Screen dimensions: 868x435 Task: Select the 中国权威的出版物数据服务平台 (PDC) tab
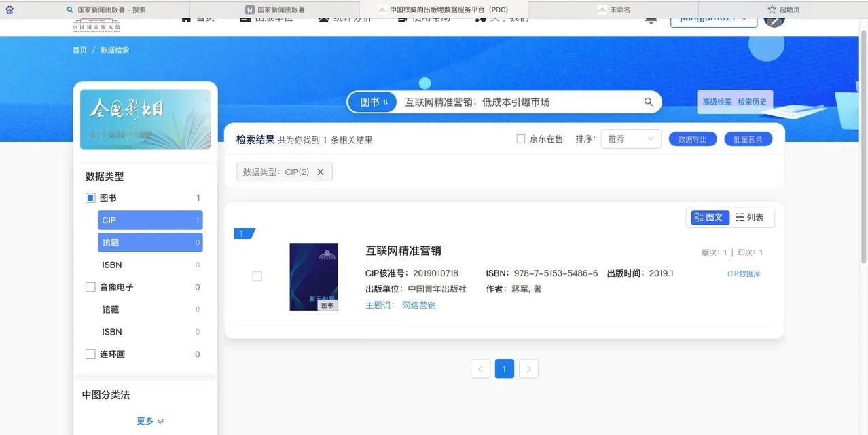pos(444,10)
